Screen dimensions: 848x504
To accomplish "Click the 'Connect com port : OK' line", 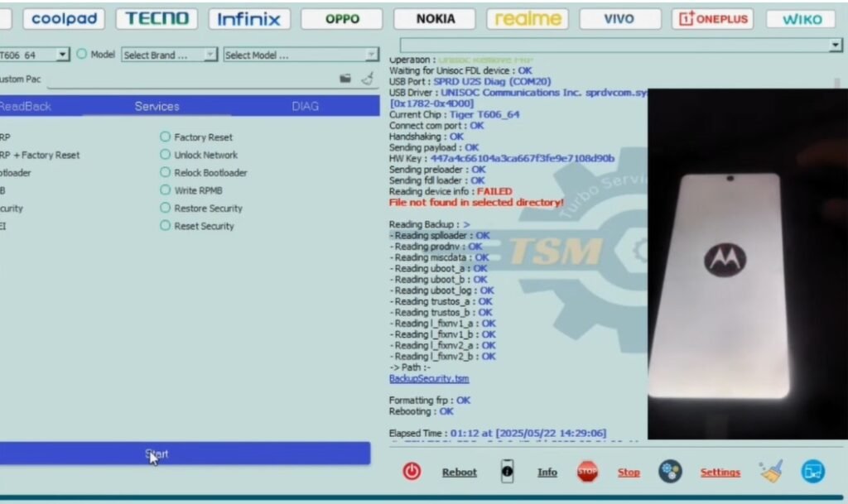I will click(436, 125).
